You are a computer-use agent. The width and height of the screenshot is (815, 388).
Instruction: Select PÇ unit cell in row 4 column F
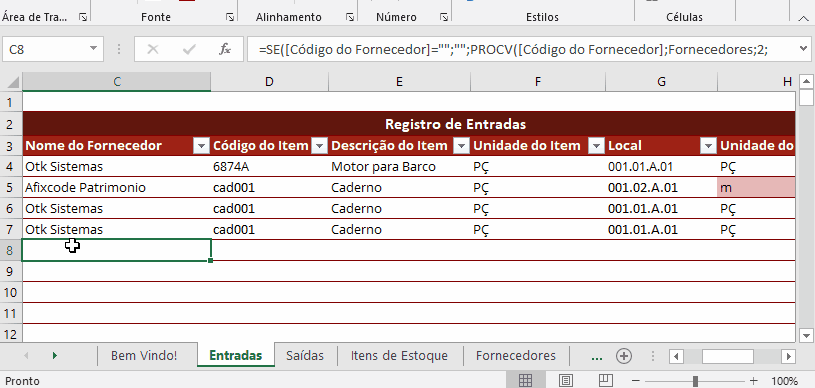[x=537, y=167]
